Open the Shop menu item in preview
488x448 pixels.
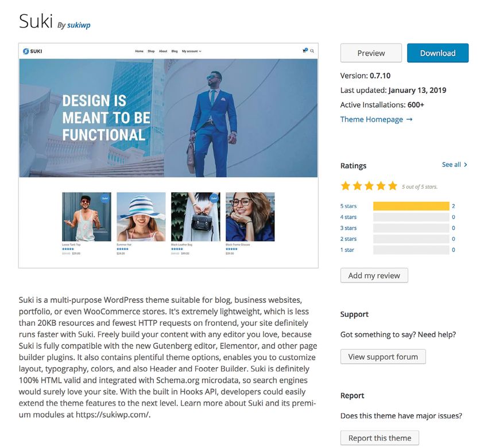(151, 51)
